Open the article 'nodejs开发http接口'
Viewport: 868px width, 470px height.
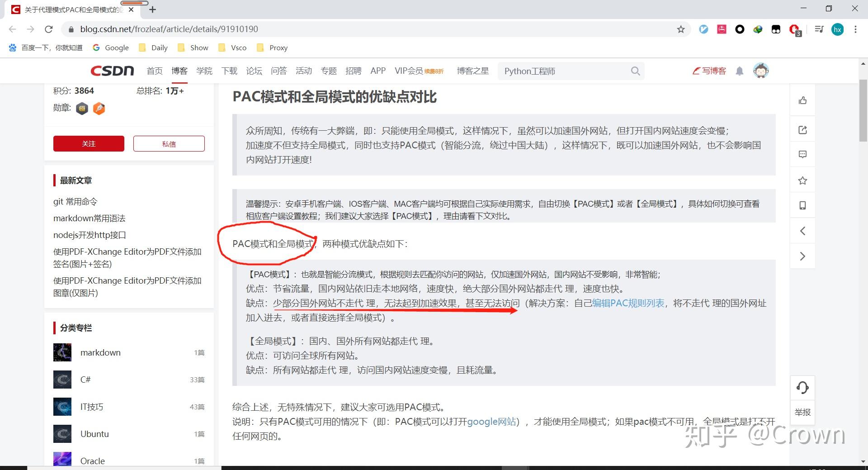[x=90, y=235]
